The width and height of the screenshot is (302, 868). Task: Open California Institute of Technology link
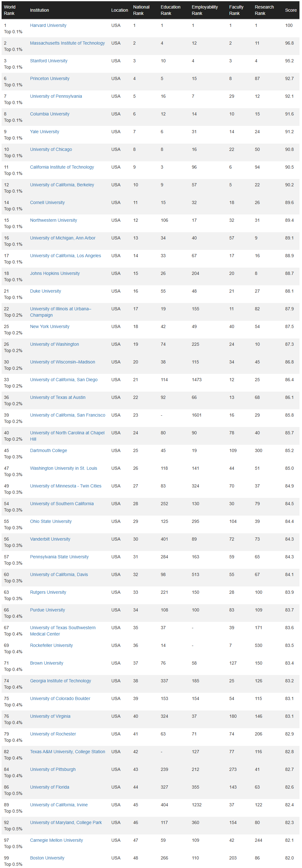pos(62,167)
